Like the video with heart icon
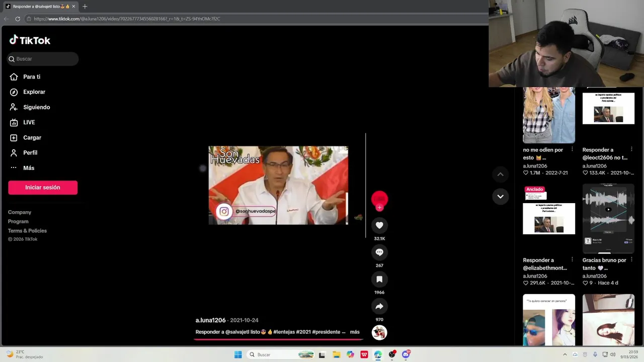The image size is (644, 362). [x=379, y=225]
